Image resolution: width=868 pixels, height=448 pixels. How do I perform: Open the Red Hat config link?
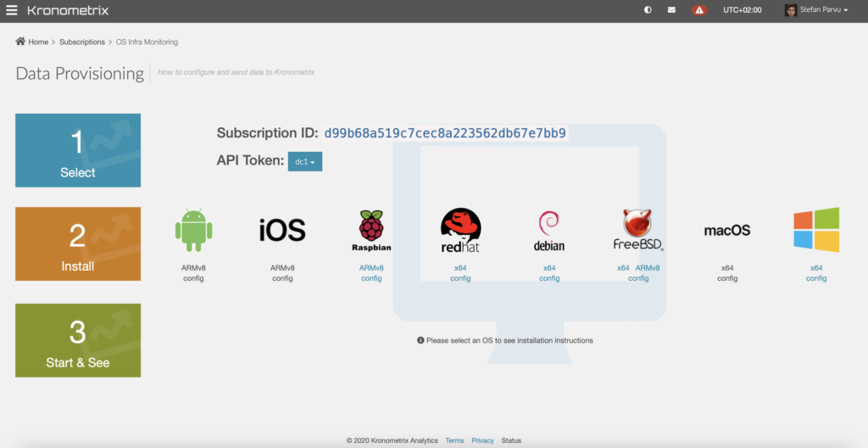pyautogui.click(x=460, y=278)
